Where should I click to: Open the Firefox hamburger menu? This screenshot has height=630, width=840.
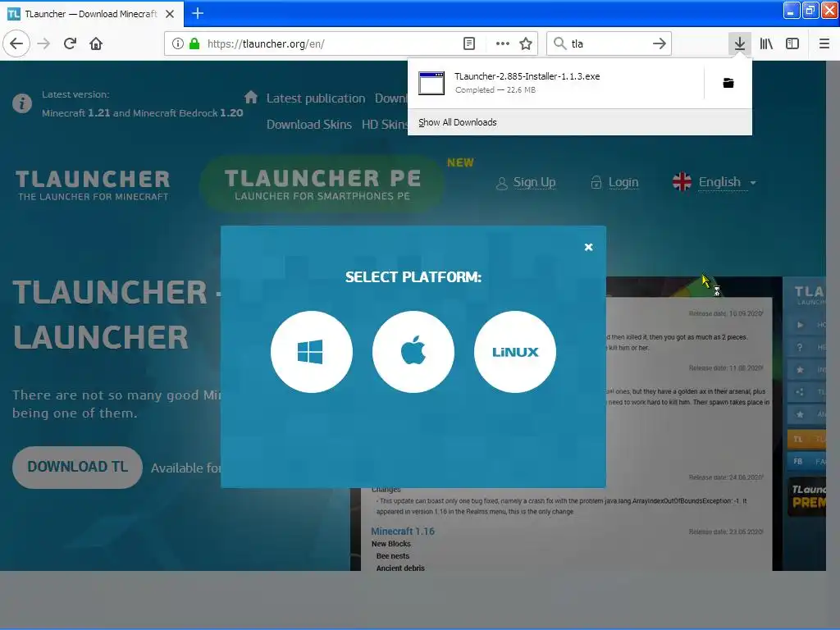824,43
